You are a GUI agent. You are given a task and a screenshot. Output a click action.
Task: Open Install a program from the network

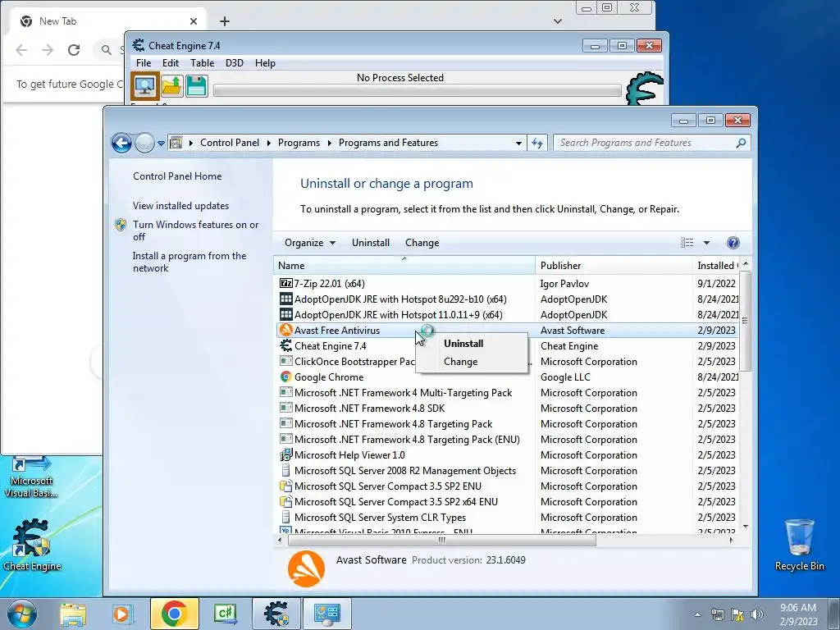click(189, 262)
